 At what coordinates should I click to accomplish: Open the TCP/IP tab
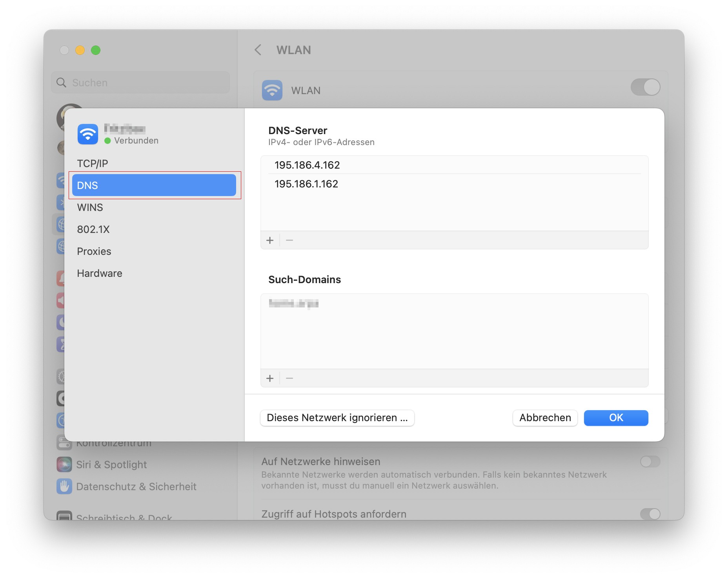point(154,164)
